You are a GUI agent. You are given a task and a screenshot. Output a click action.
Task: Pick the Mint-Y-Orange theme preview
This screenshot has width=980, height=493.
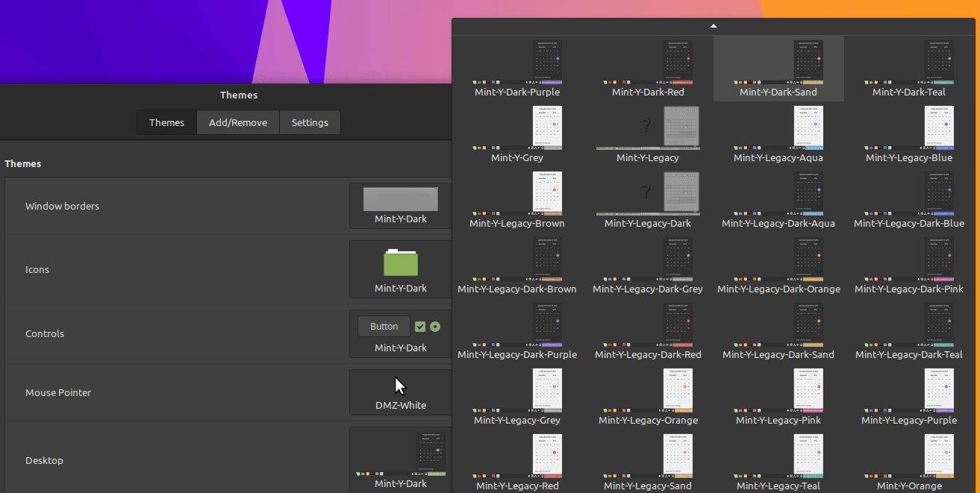click(x=909, y=462)
